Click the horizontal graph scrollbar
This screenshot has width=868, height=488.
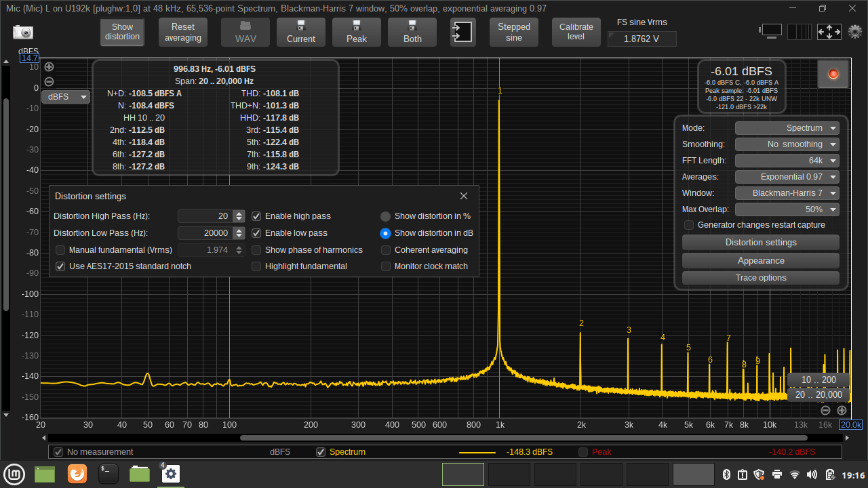tap(524, 438)
